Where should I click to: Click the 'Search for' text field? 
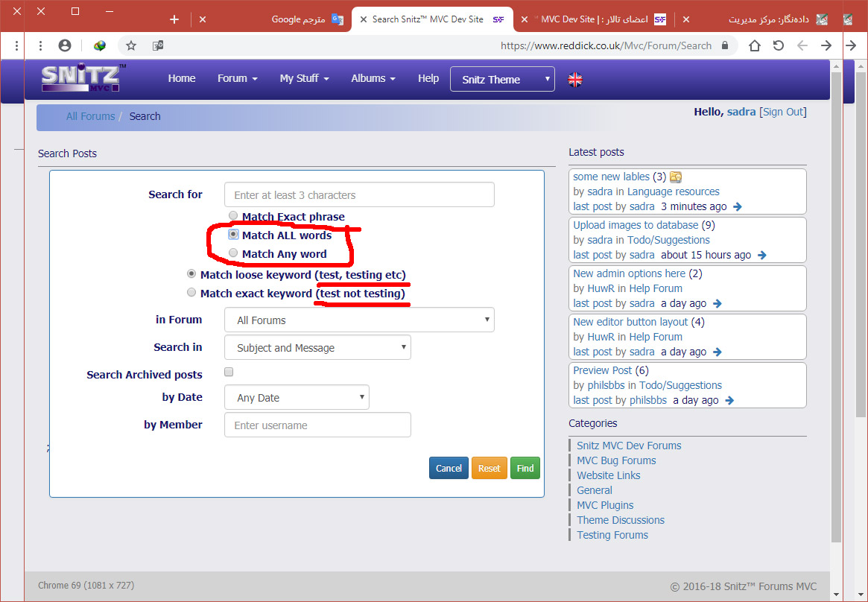[359, 195]
